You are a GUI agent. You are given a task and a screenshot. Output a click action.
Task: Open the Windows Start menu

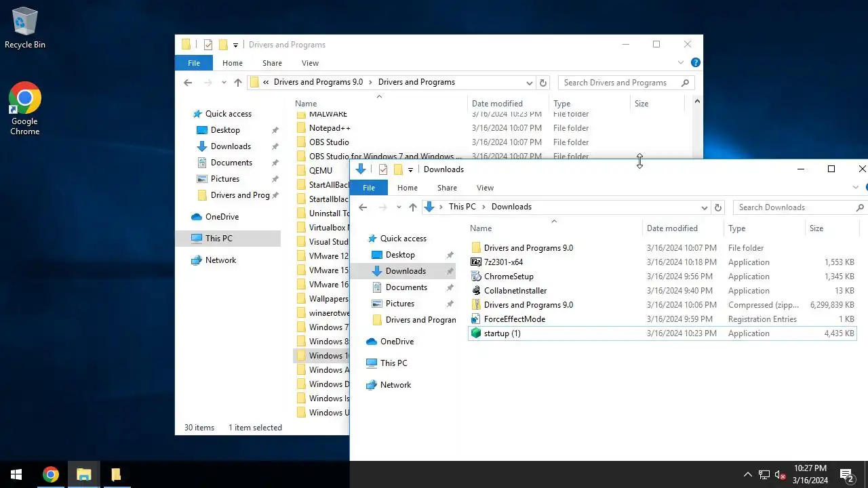tap(16, 474)
